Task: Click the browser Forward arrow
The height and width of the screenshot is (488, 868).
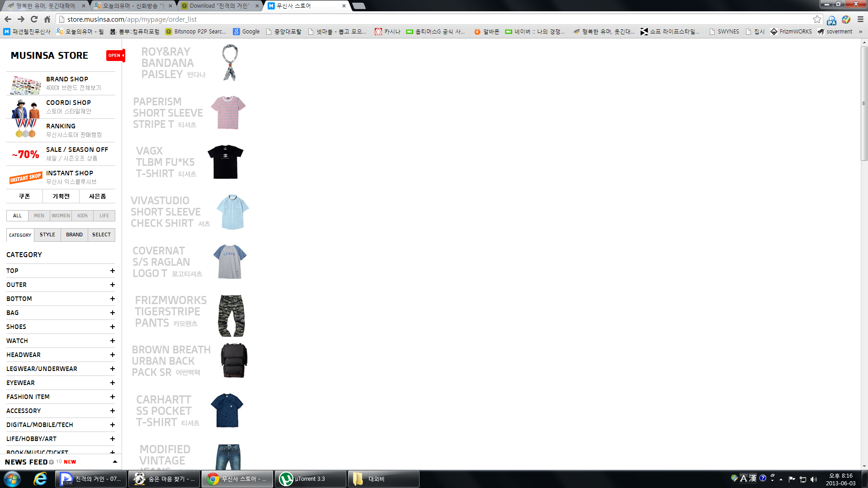Action: 21,19
